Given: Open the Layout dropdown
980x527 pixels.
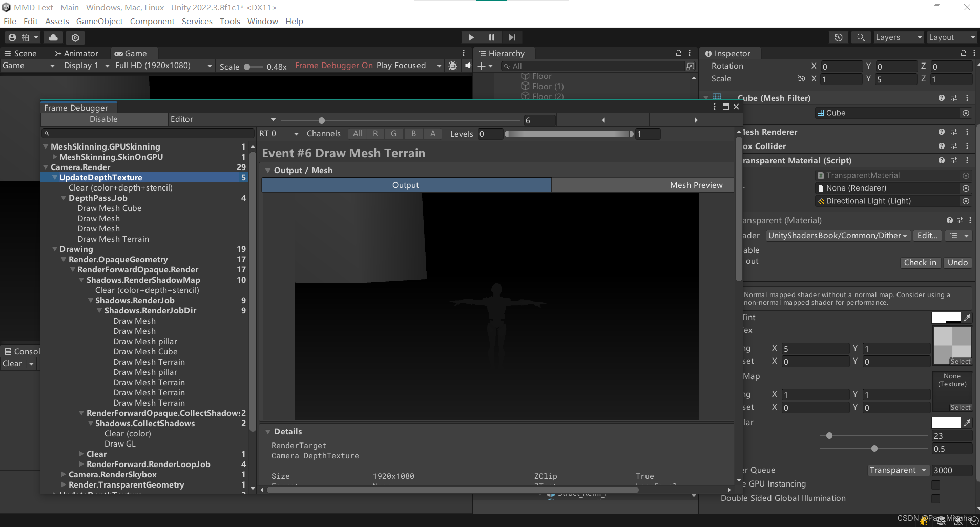Looking at the screenshot, I should 952,37.
